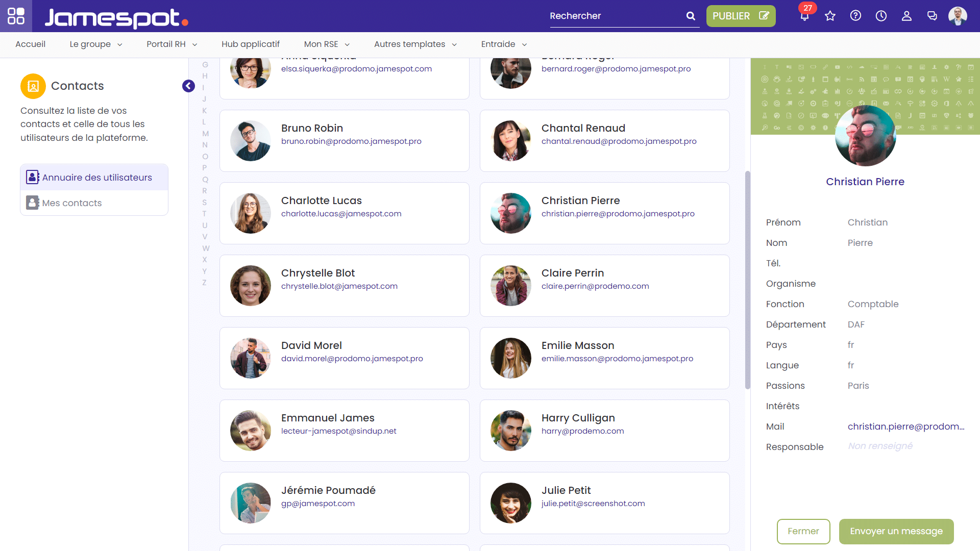Open the user profile icon
The width and height of the screenshot is (980, 551).
click(906, 16)
